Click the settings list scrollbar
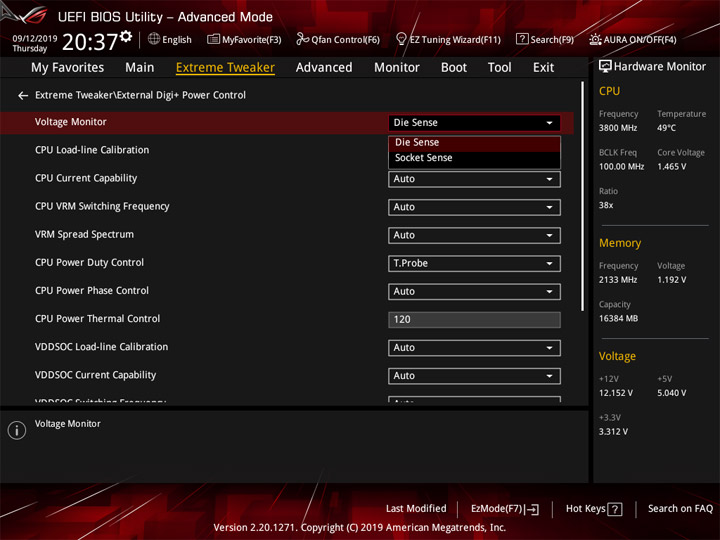This screenshot has height=540, width=720. click(x=583, y=197)
